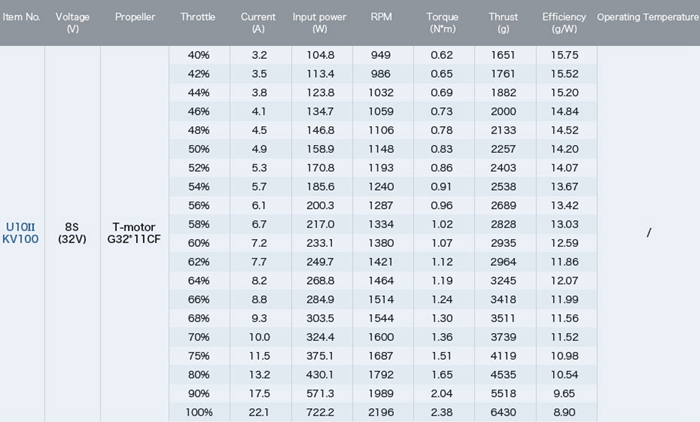Select the 2000 thrust value
This screenshot has width=700, height=422.
503,112
